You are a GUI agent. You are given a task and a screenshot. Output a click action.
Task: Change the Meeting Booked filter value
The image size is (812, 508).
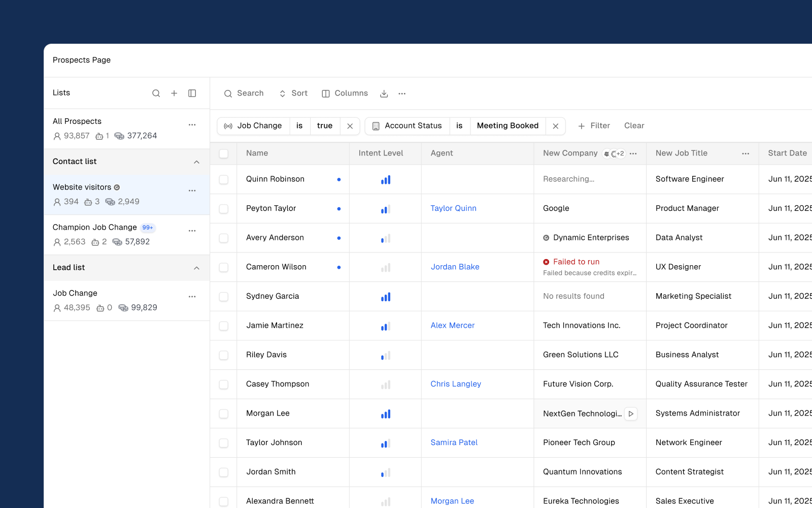pyautogui.click(x=507, y=126)
